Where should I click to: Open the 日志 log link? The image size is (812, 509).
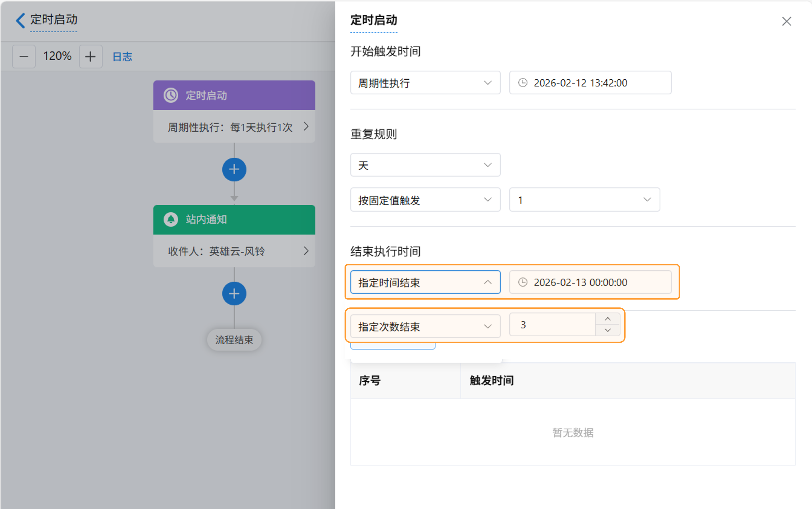(122, 56)
